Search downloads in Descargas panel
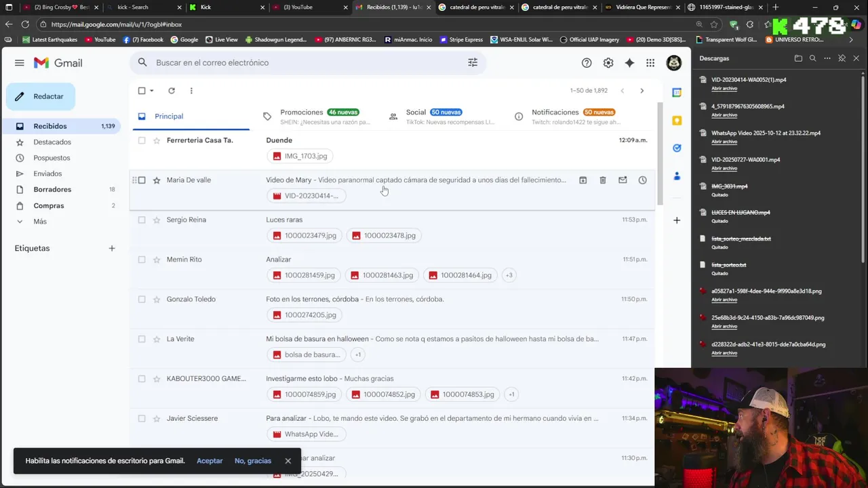This screenshot has height=488, width=868. (812, 58)
